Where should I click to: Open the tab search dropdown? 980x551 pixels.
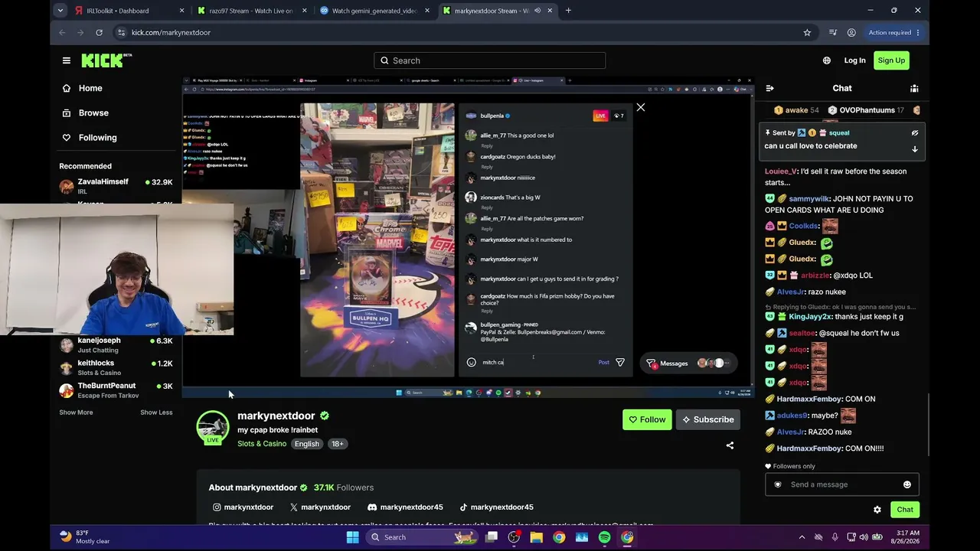[x=60, y=11]
